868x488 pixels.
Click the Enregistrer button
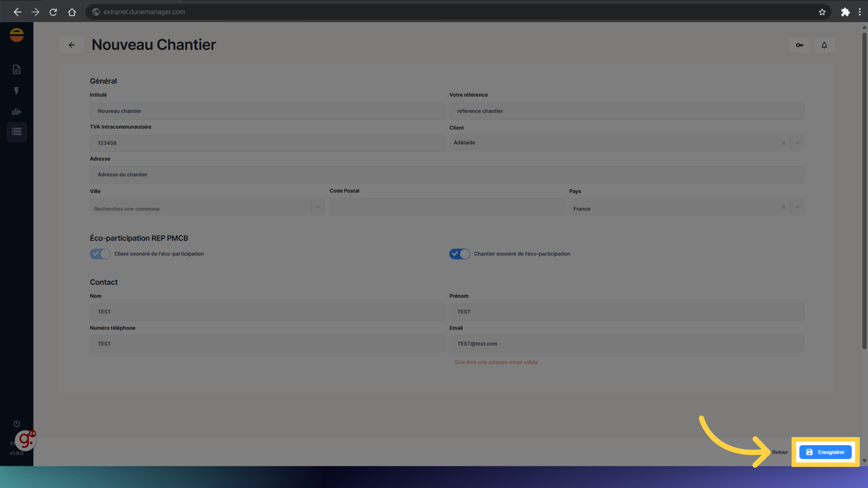pyautogui.click(x=825, y=452)
